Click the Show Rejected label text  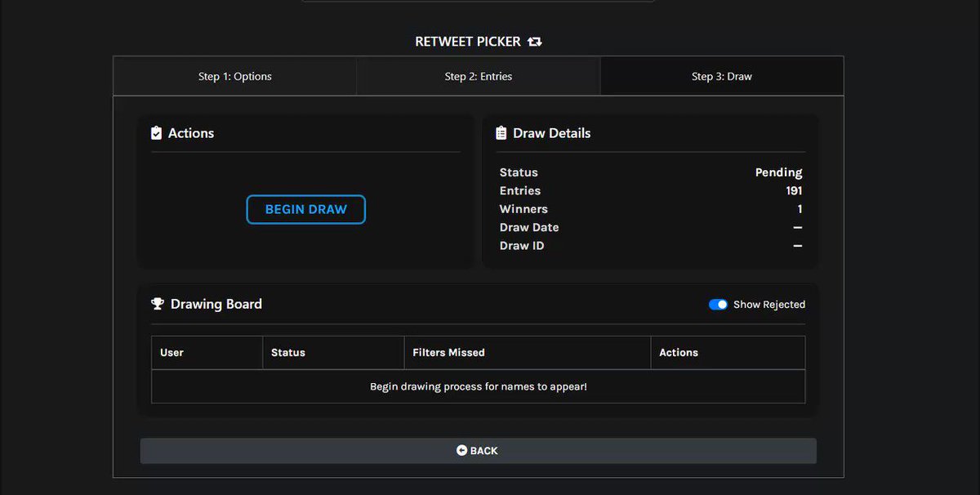pos(769,305)
